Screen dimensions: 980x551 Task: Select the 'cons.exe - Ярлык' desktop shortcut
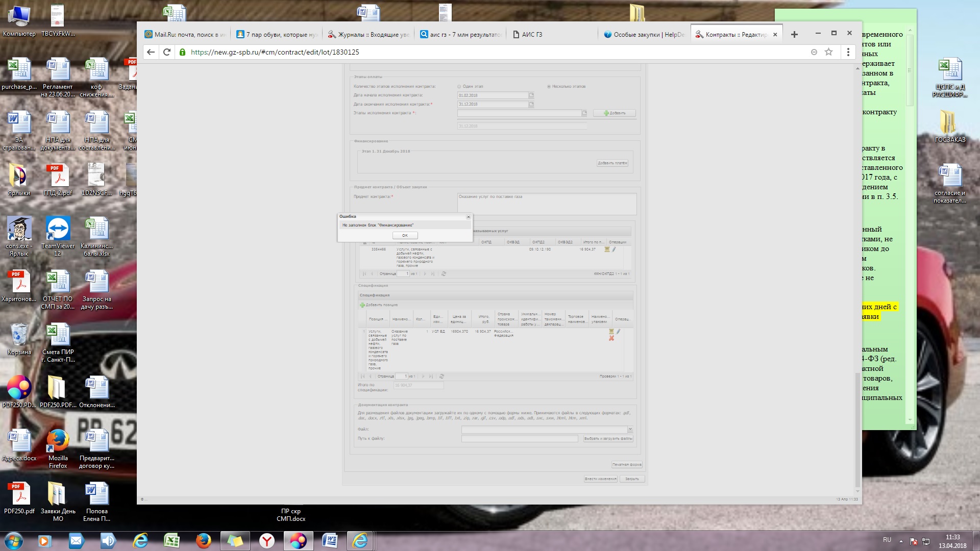(x=19, y=236)
